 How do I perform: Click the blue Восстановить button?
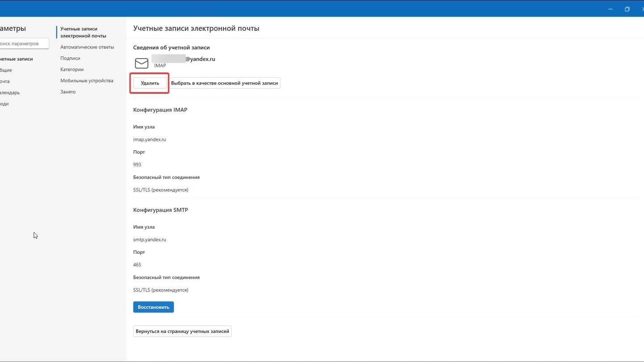tap(153, 307)
